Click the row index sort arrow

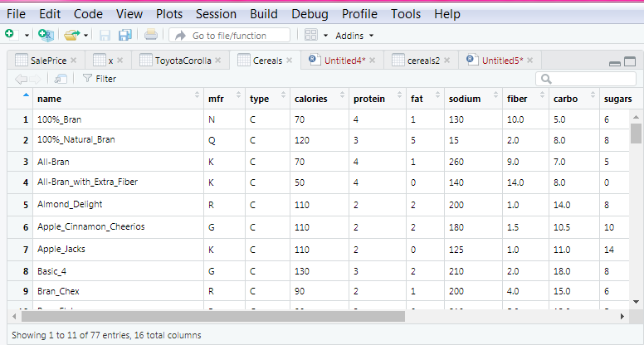tap(26, 95)
